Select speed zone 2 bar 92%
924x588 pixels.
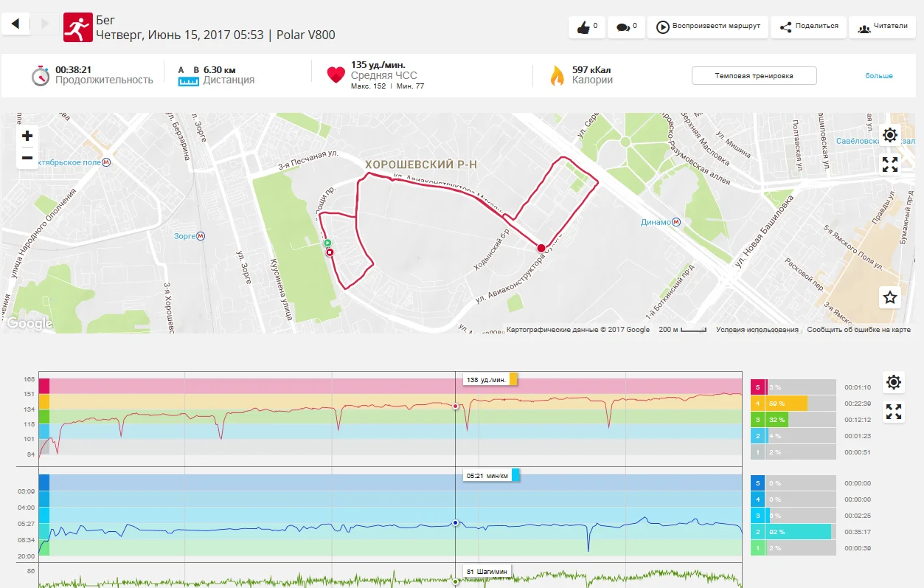point(798,531)
